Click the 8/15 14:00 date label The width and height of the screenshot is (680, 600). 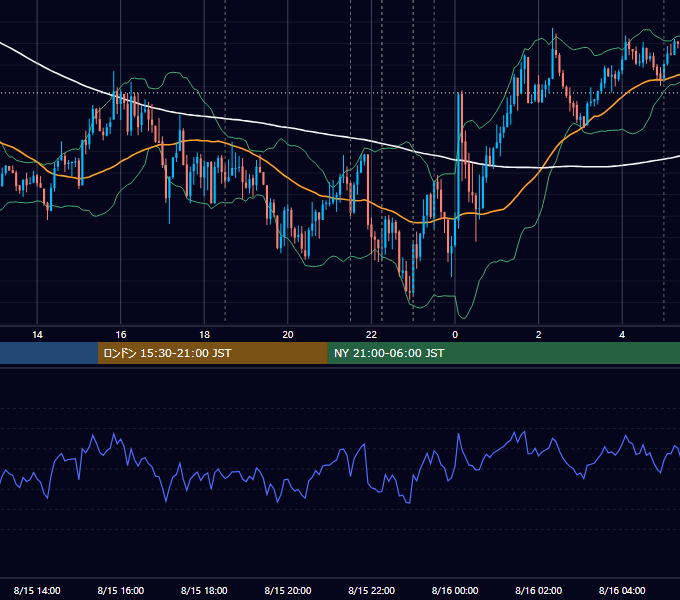pos(37,590)
